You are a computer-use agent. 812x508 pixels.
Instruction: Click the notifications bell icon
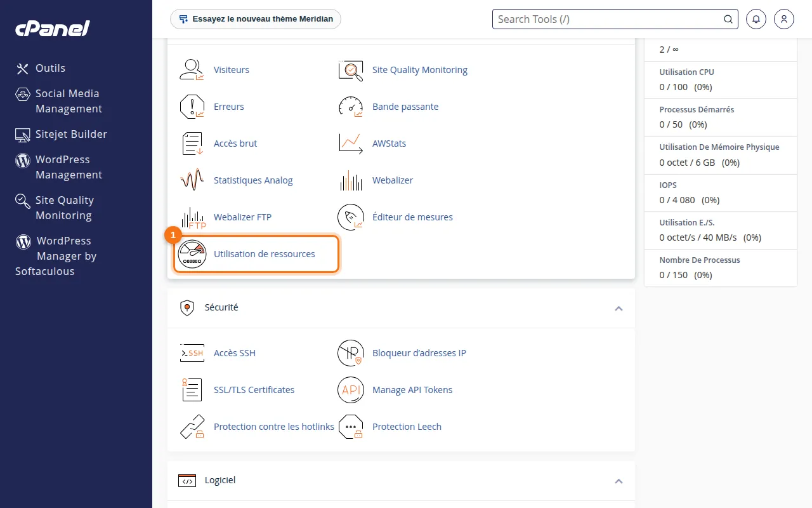(756, 19)
